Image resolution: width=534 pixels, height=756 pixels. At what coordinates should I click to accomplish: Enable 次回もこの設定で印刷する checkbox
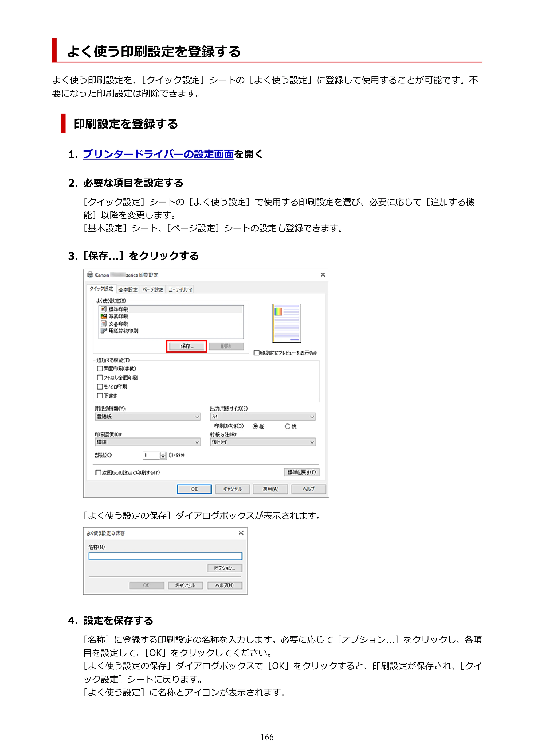[98, 472]
